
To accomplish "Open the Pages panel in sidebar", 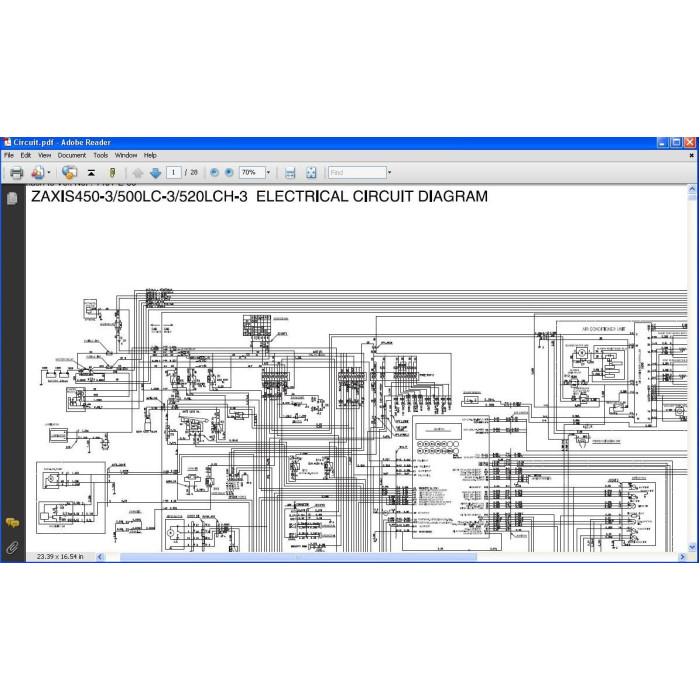I will pyautogui.click(x=12, y=199).
